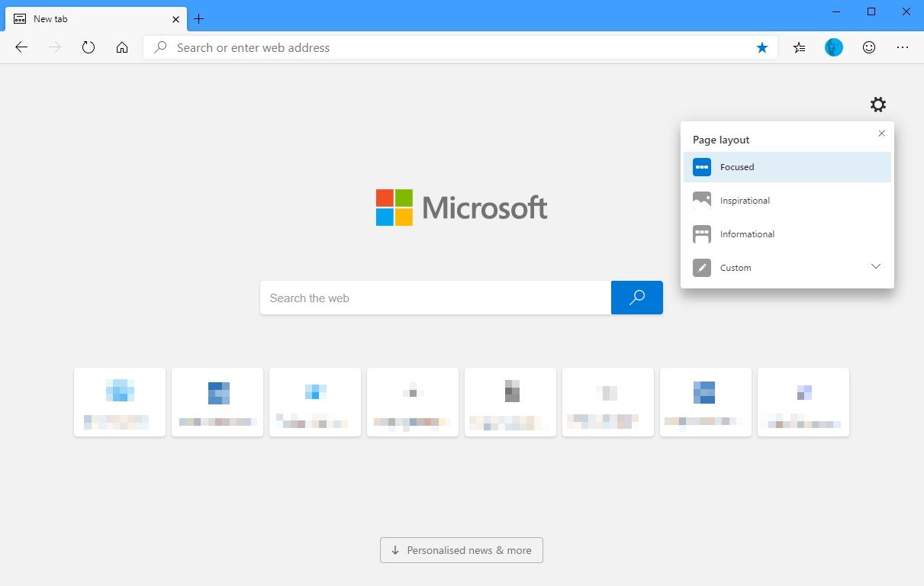Expand the Custom layout chevron
Screen dimensions: 924x586
[x=876, y=267]
